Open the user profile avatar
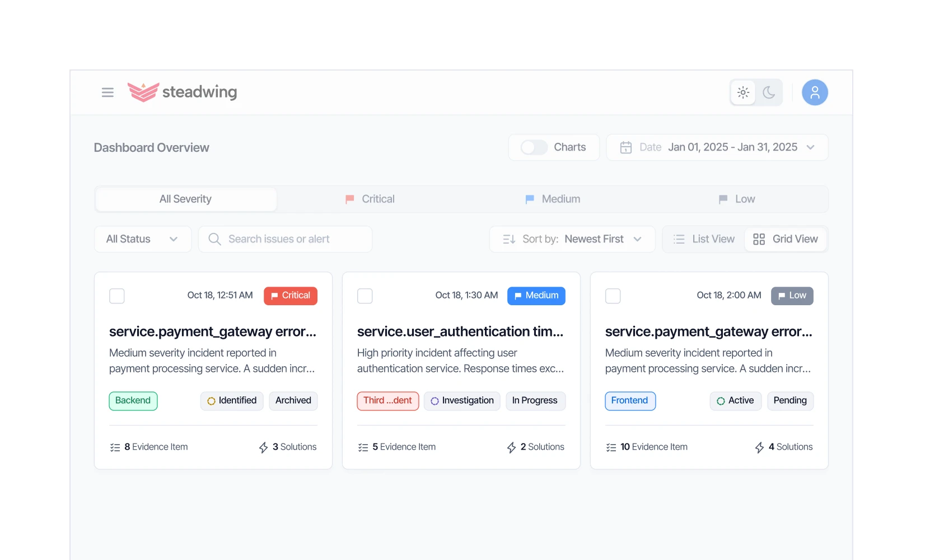This screenshot has width=925, height=560. tap(815, 92)
